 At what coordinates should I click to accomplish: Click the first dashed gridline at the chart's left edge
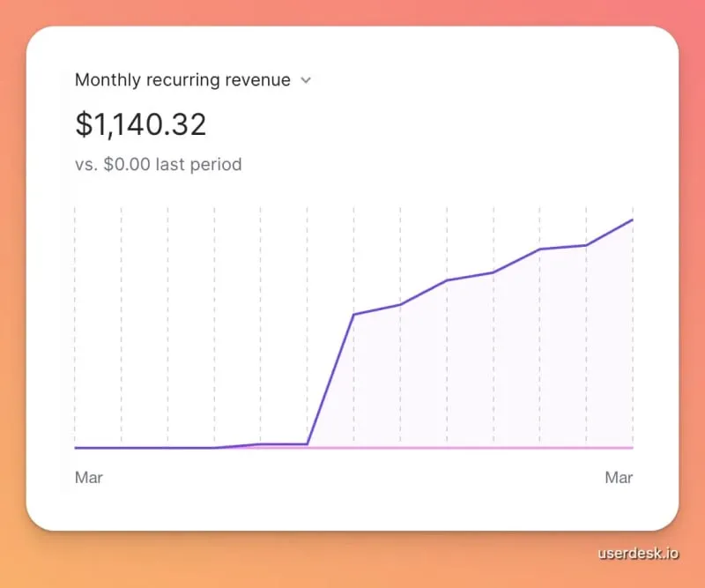click(75, 309)
